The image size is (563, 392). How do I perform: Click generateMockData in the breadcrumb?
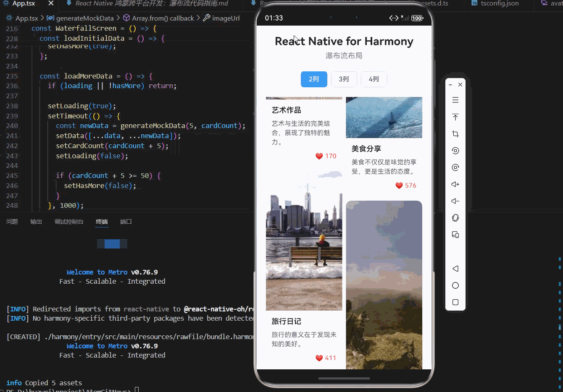85,18
